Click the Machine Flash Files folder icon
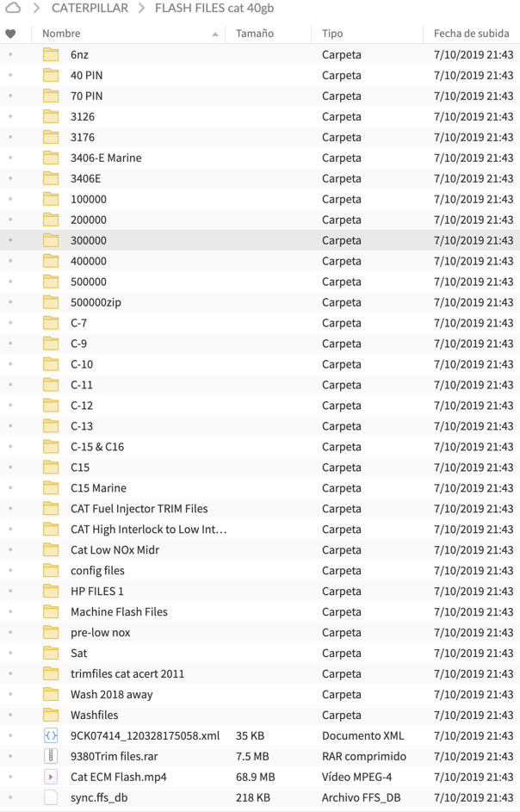 [51, 611]
